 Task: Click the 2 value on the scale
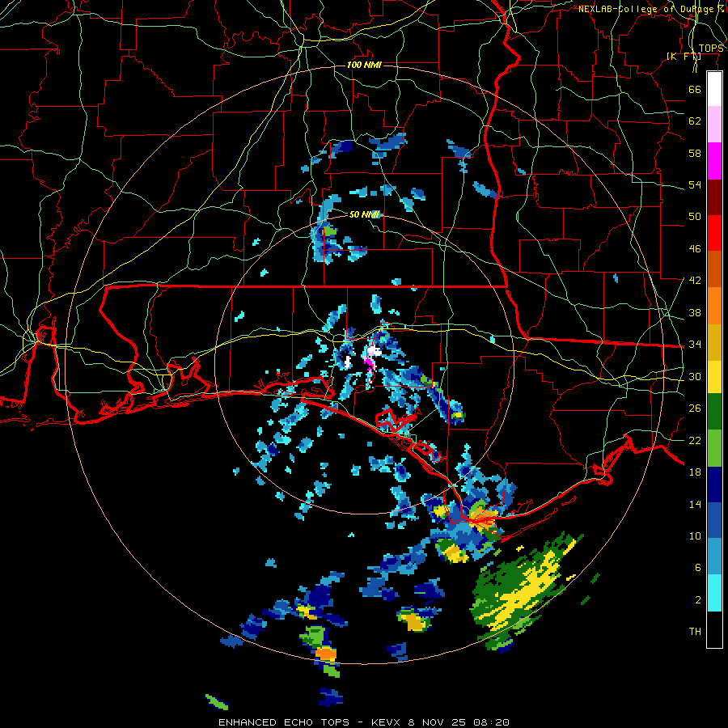[x=697, y=600]
